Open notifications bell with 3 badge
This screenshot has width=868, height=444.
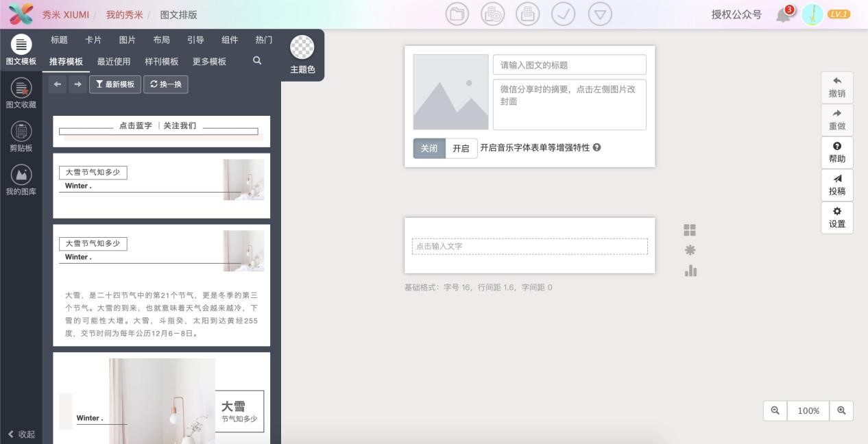(x=784, y=14)
